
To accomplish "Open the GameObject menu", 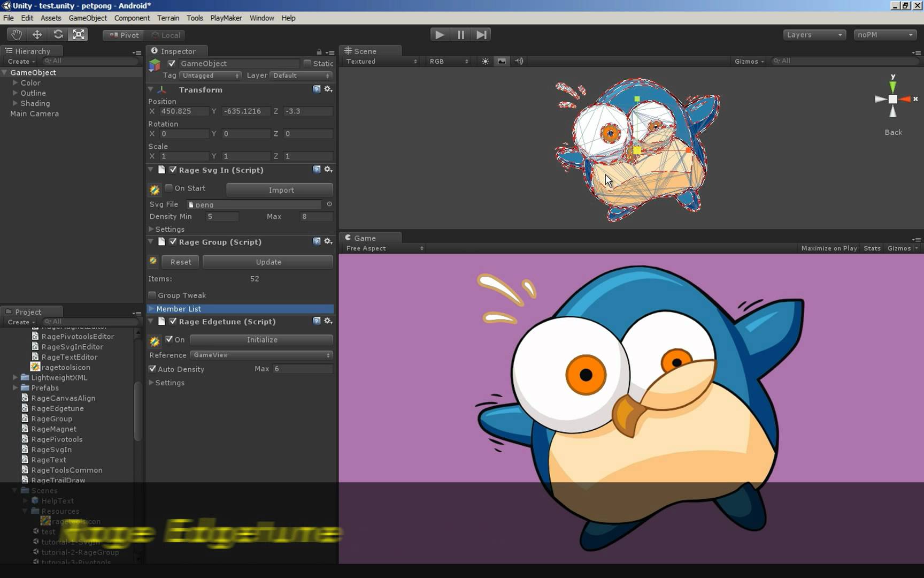I will click(88, 18).
